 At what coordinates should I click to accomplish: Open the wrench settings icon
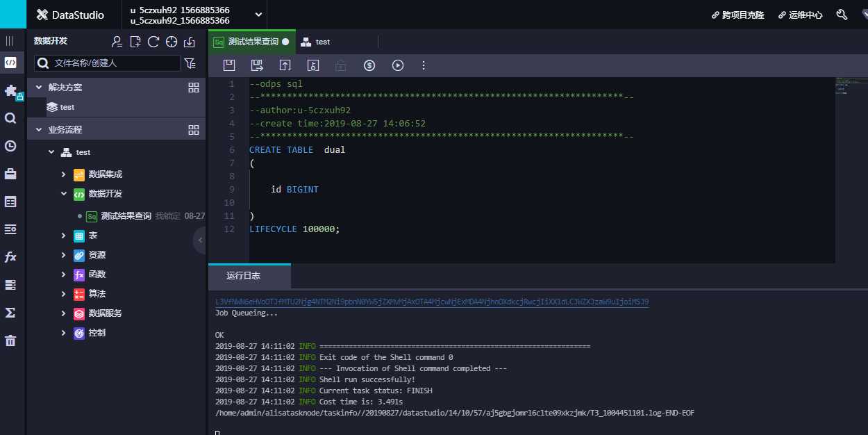point(842,15)
